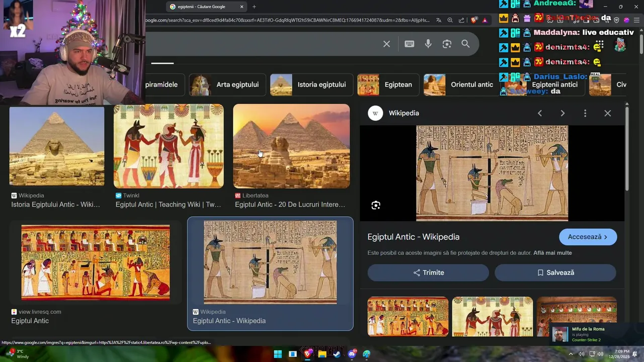Open the weather widget showing 3°C Windy
644x362 pixels.
[x=17, y=354]
